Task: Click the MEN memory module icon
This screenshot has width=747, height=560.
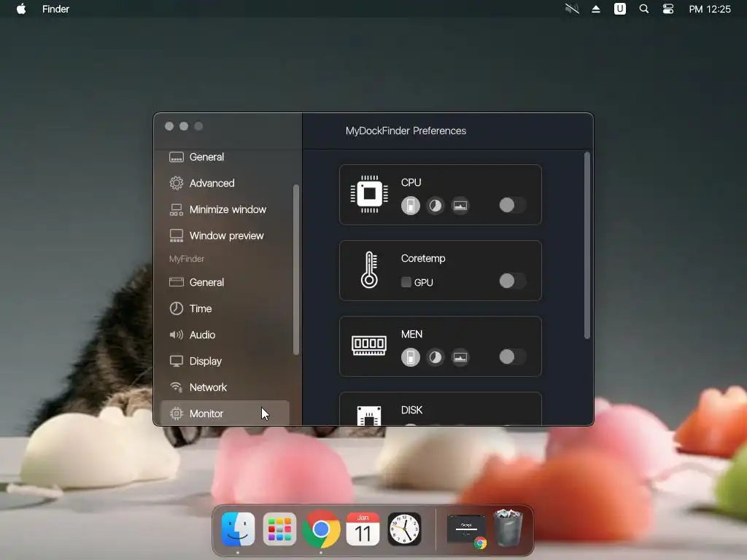Action: click(x=369, y=346)
